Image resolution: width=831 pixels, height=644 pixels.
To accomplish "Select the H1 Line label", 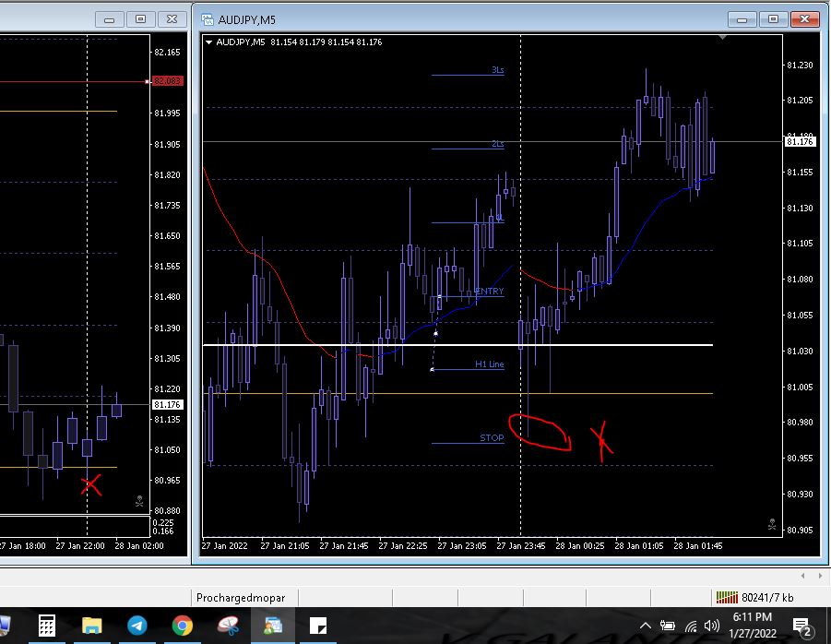I will 489,364.
